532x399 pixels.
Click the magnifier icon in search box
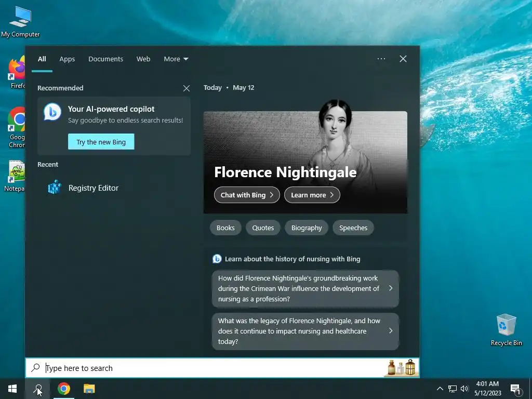click(35, 368)
